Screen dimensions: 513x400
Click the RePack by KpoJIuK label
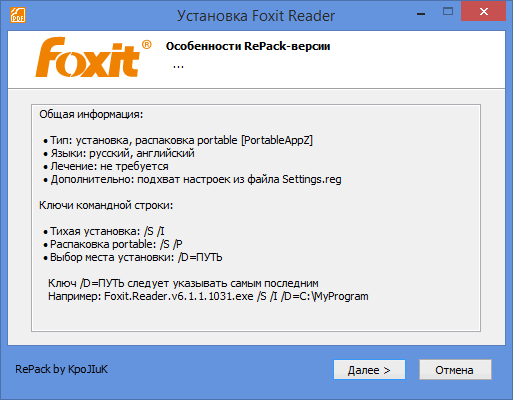(62, 369)
